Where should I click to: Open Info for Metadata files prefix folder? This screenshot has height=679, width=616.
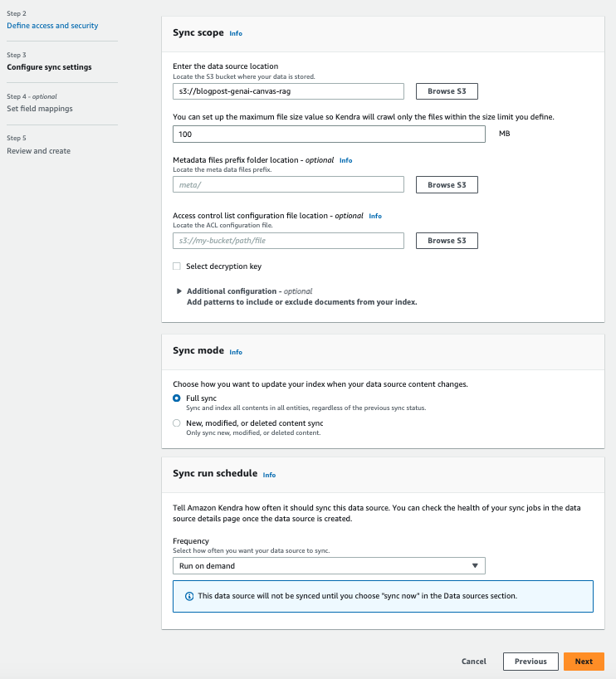[345, 160]
